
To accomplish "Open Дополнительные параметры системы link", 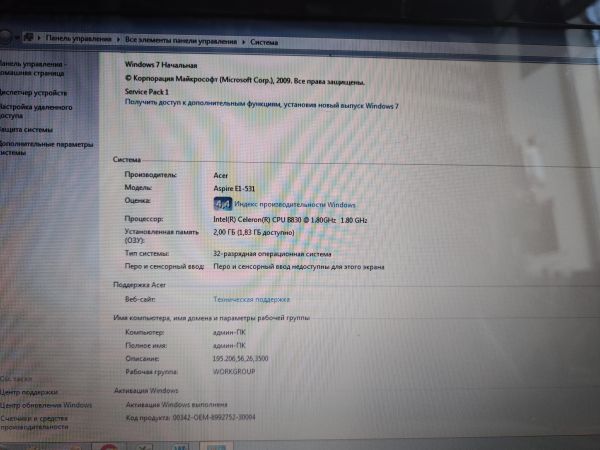I will click(x=47, y=148).
